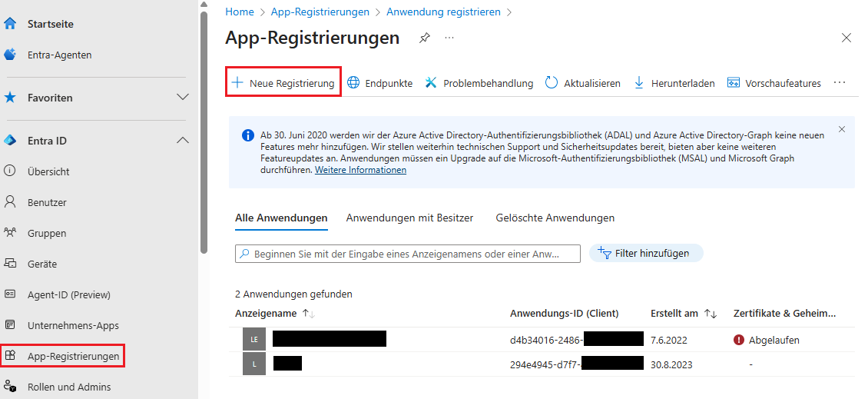Collapse the Entra ID section
868x399 pixels.
pos(183,141)
